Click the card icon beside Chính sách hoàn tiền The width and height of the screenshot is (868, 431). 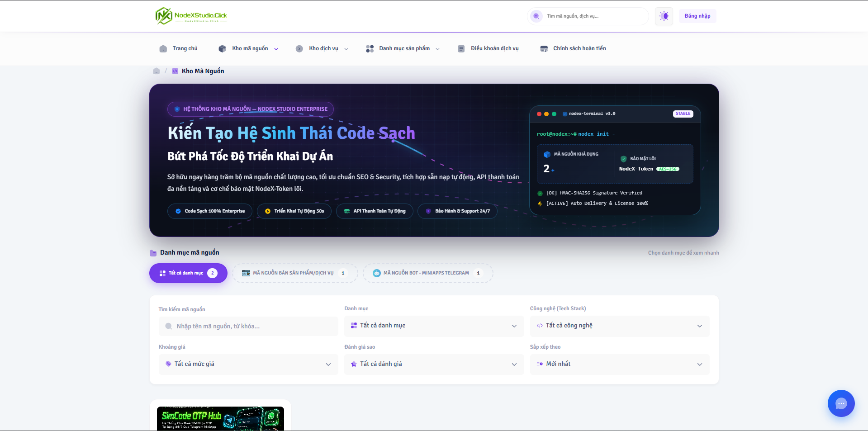(544, 49)
